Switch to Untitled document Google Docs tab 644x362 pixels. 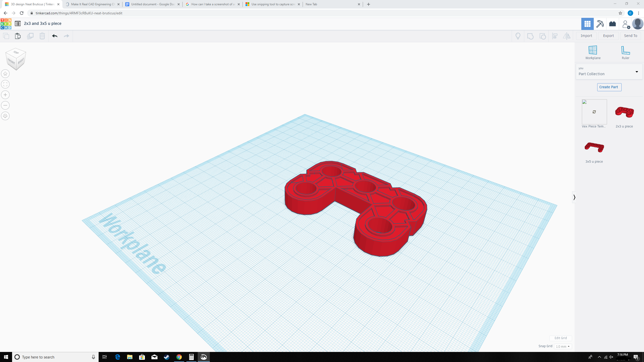click(152, 4)
